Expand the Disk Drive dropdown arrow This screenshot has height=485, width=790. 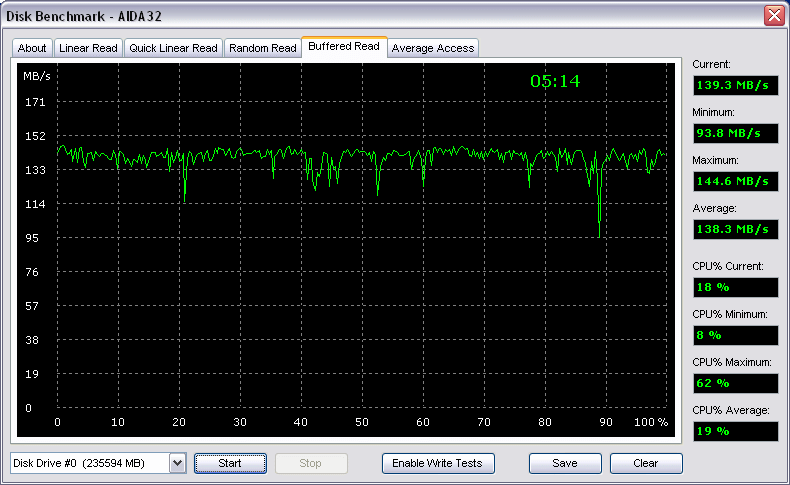(177, 463)
